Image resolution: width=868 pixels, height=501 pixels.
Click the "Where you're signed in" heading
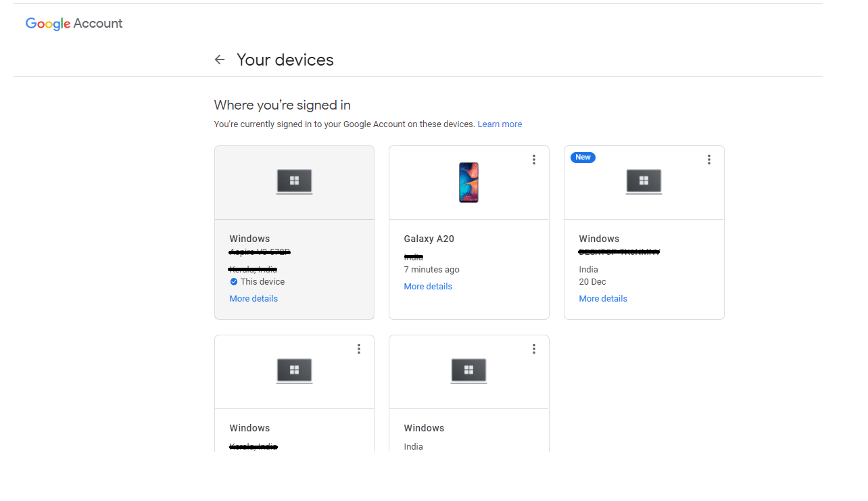283,105
